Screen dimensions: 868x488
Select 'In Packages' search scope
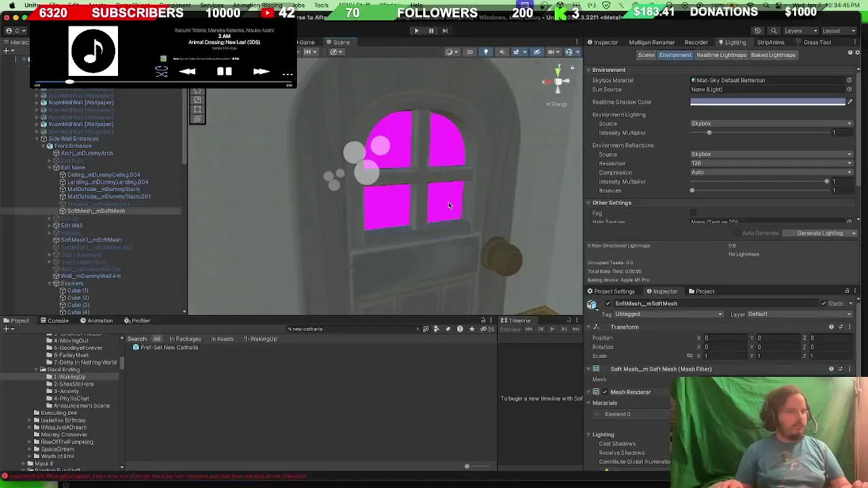185,339
